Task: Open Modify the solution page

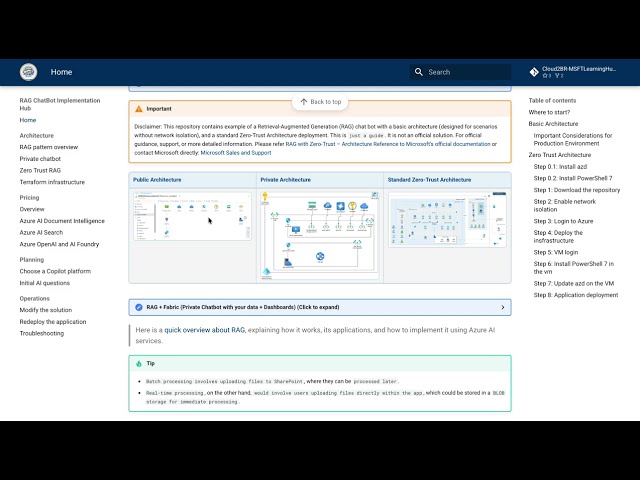Action: pyautogui.click(x=46, y=310)
